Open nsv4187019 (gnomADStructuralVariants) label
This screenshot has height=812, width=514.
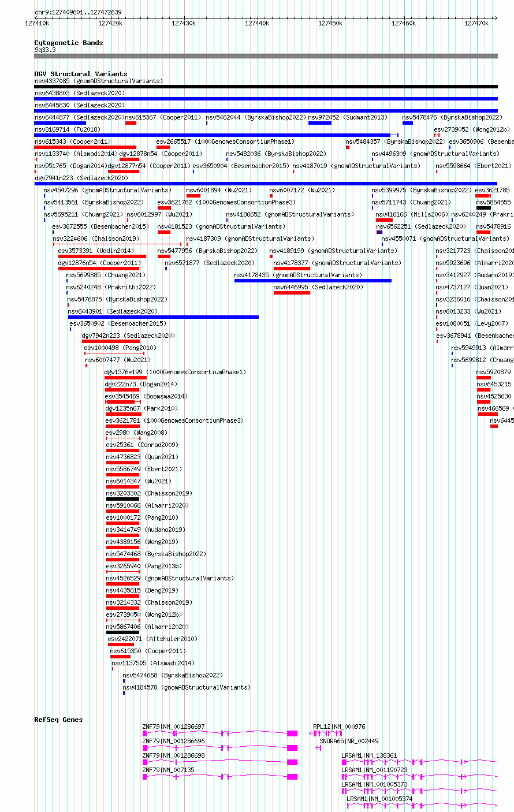[356, 166]
